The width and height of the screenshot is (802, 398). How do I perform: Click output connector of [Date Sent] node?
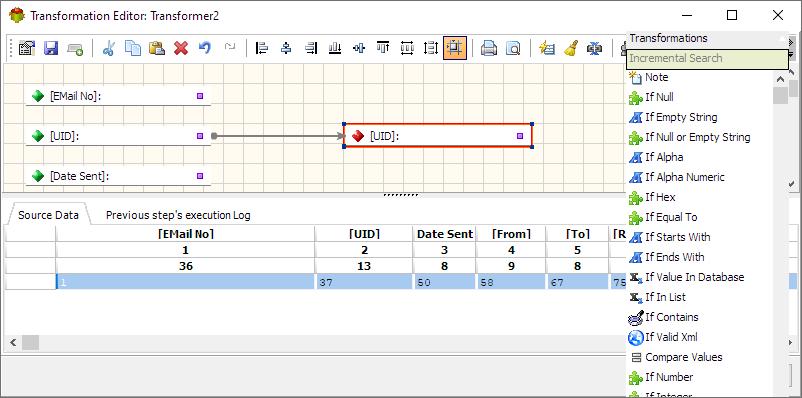pos(200,176)
